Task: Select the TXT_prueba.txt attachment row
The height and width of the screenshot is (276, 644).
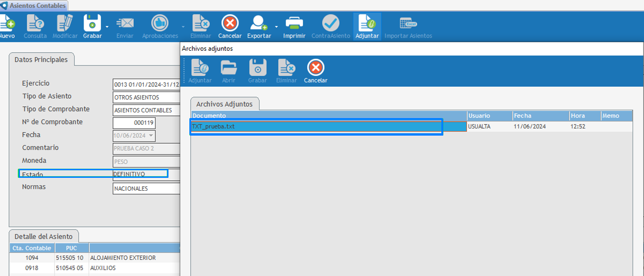Action: pos(316,127)
